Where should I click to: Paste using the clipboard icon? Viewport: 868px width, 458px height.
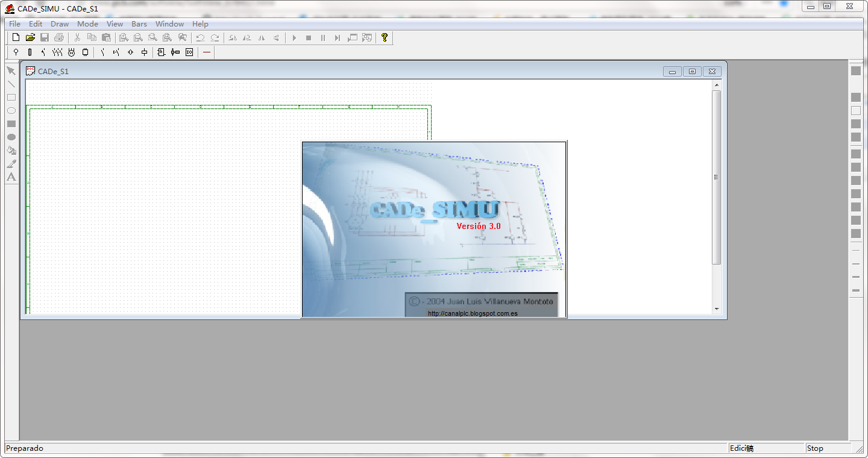pos(106,37)
